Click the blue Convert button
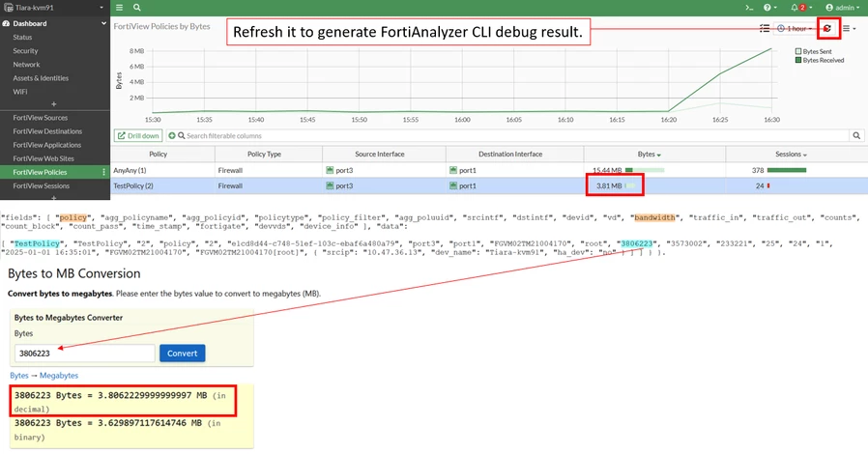The width and height of the screenshot is (868, 454). [x=182, y=354]
